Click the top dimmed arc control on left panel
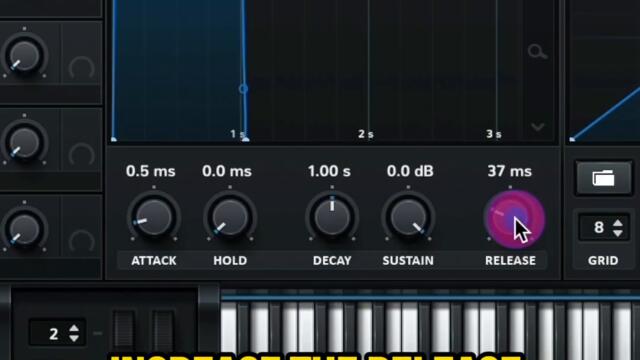 [x=81, y=67]
